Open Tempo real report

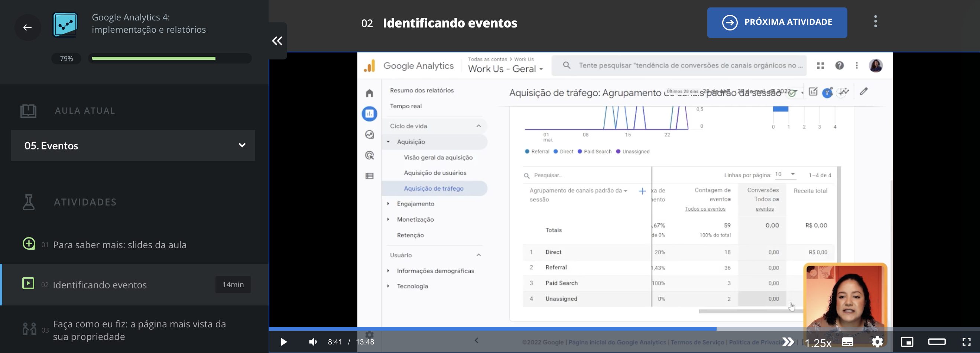click(x=406, y=106)
